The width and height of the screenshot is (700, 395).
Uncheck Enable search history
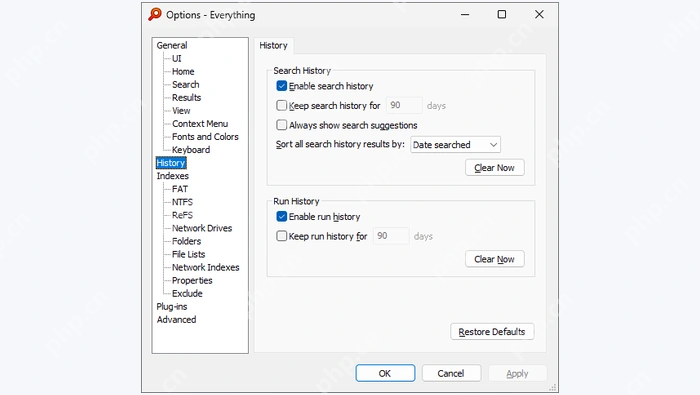tap(281, 86)
